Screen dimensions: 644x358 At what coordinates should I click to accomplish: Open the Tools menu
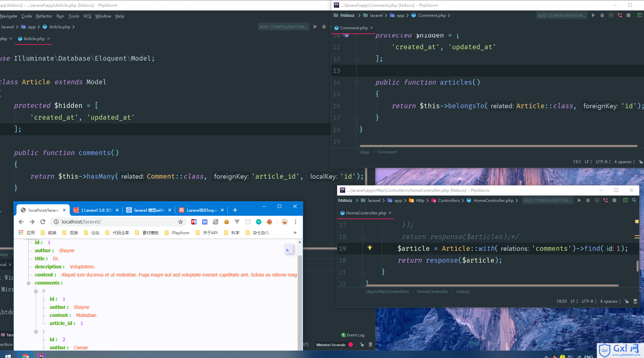tap(73, 16)
